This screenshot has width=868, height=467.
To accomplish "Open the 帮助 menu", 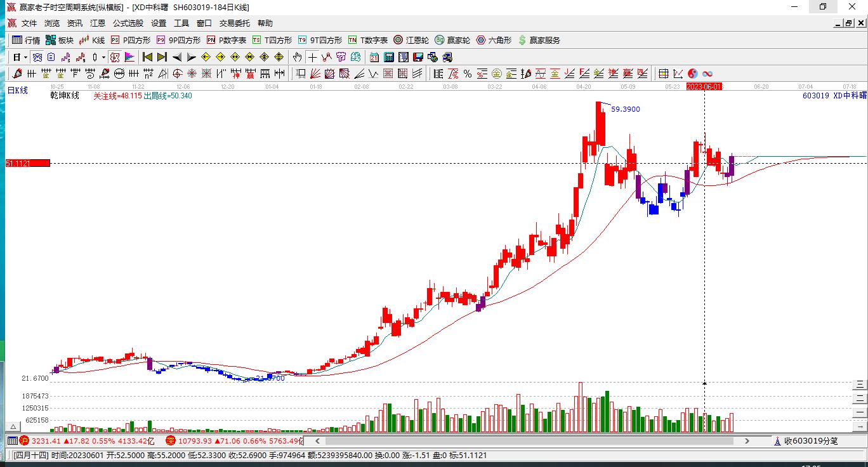I will pyautogui.click(x=265, y=23).
